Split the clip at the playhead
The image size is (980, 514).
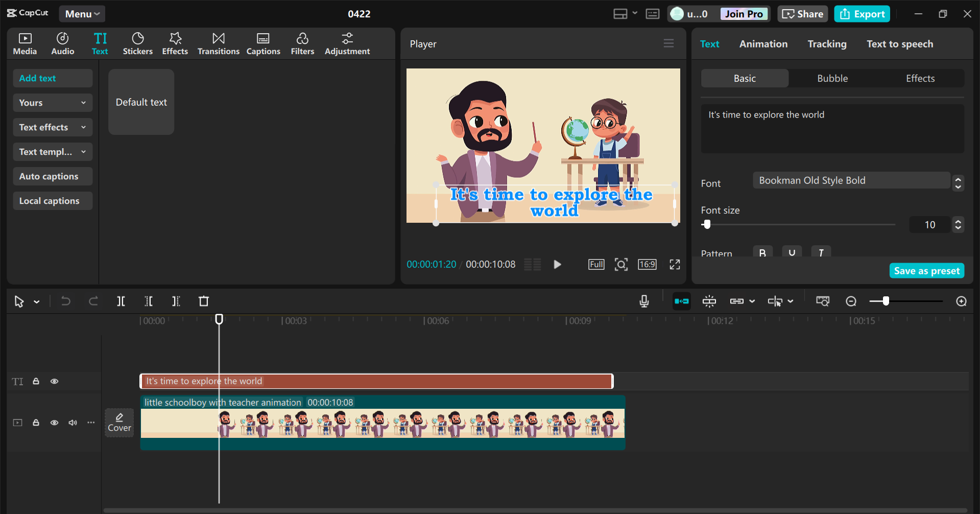click(x=121, y=301)
